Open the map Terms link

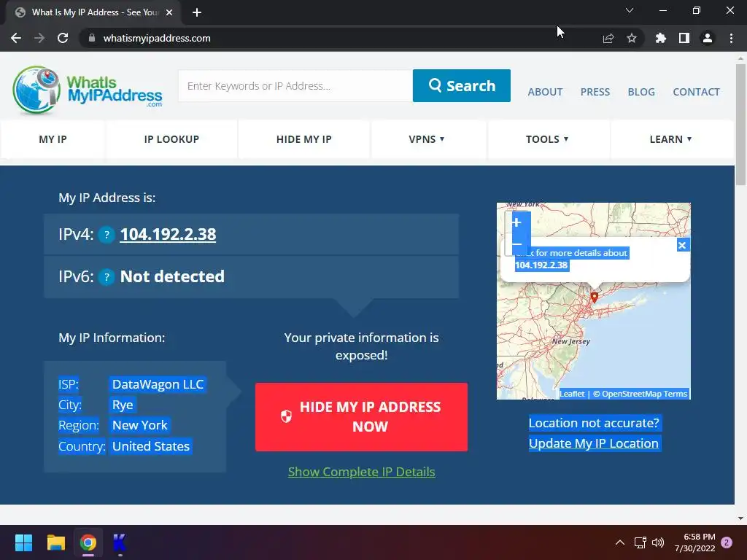(675, 394)
